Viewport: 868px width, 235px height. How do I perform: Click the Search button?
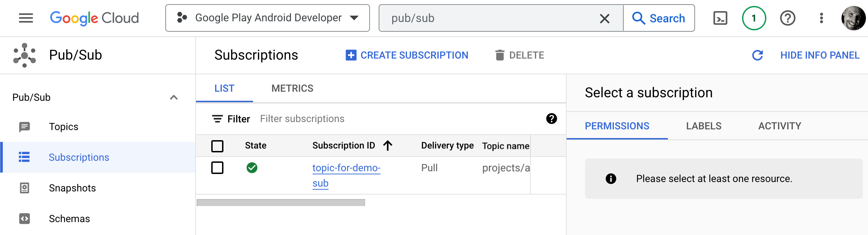659,18
